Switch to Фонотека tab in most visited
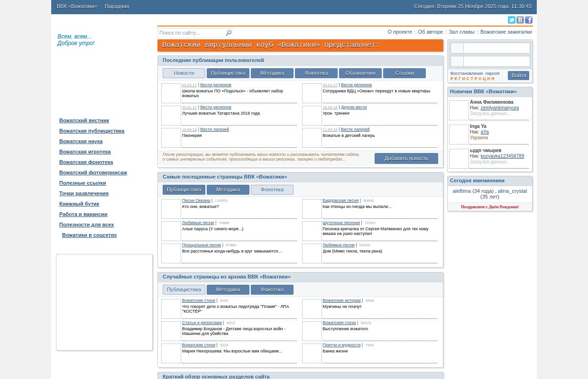This screenshot has width=588, height=379. point(272,190)
